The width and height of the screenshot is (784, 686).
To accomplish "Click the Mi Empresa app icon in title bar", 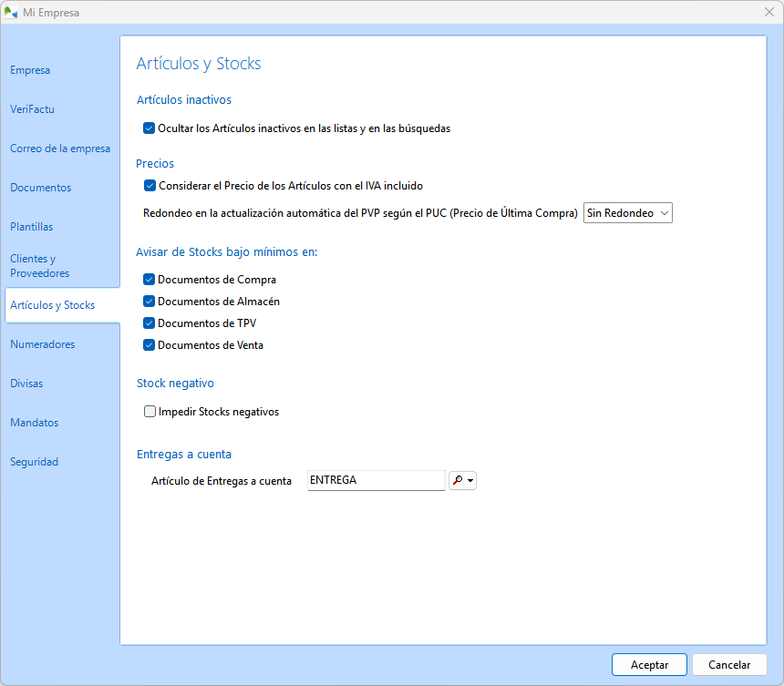I will [11, 12].
